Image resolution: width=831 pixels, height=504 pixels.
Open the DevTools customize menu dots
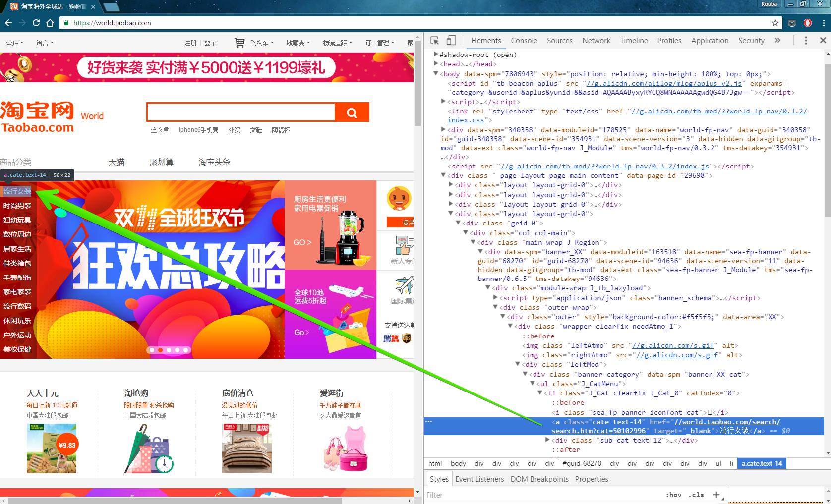tap(806, 41)
